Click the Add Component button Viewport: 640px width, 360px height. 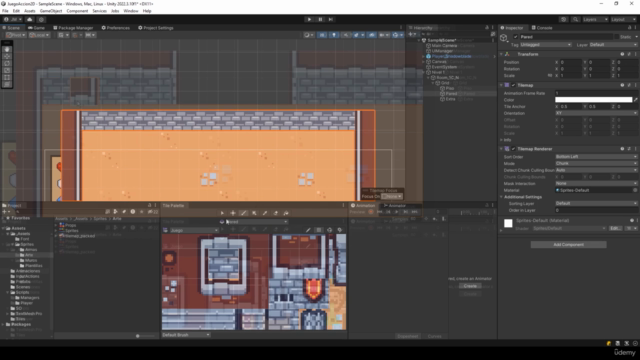coord(568,244)
